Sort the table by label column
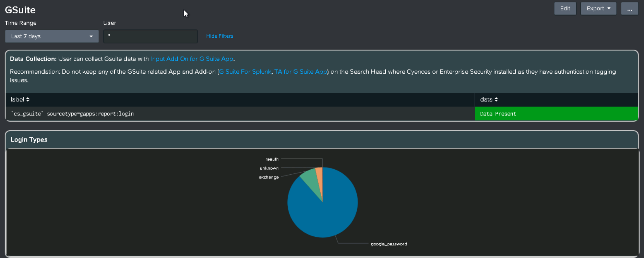Image resolution: width=644 pixels, height=258 pixels. 20,100
